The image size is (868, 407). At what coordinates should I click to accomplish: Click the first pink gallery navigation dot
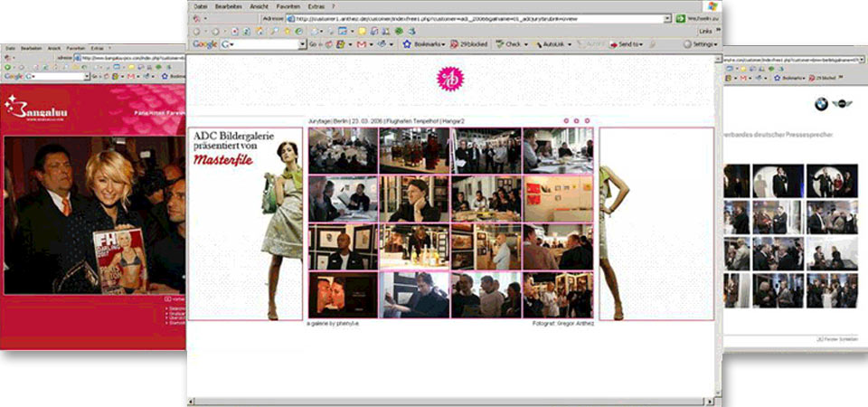coord(566,120)
